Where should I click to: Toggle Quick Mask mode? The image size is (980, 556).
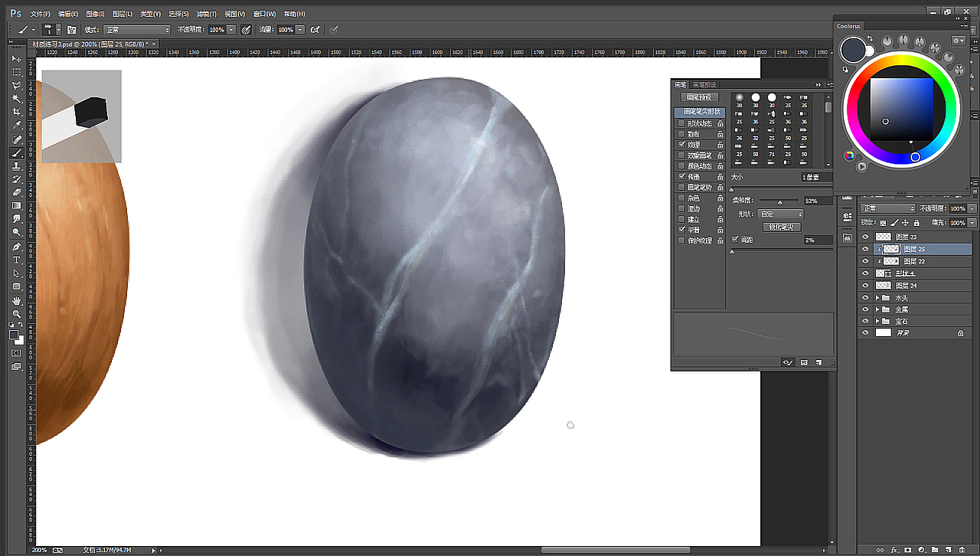(x=17, y=353)
